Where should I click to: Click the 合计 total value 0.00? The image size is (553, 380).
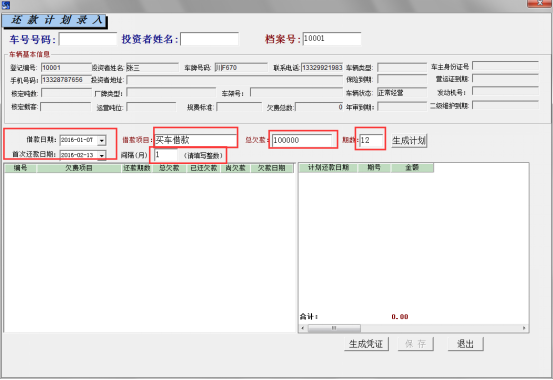400,316
